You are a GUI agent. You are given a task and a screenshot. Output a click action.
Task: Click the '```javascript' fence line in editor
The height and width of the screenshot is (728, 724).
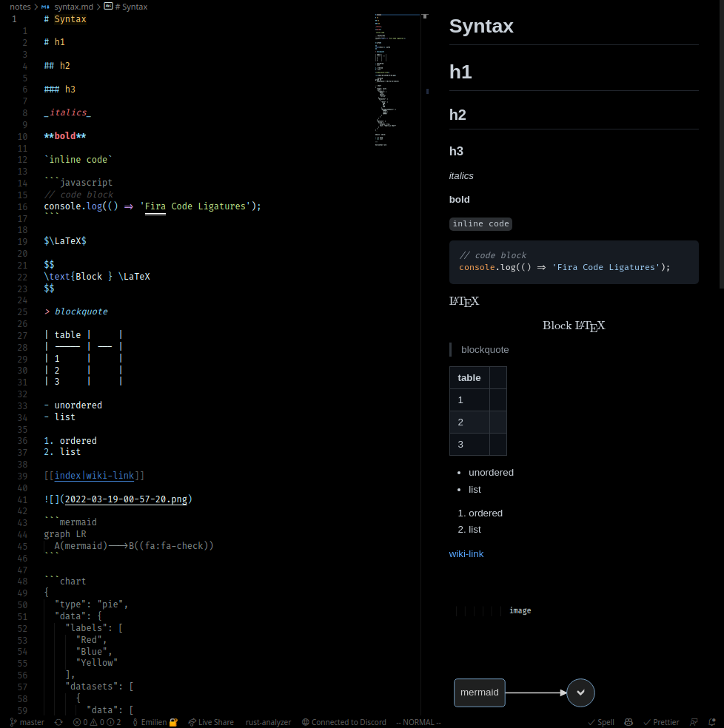coord(78,183)
